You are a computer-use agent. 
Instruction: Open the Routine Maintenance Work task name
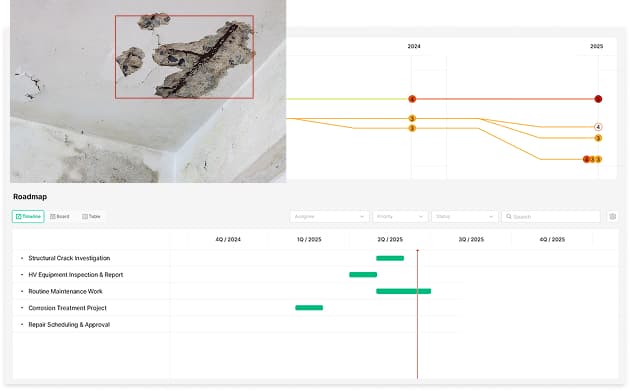coord(65,291)
